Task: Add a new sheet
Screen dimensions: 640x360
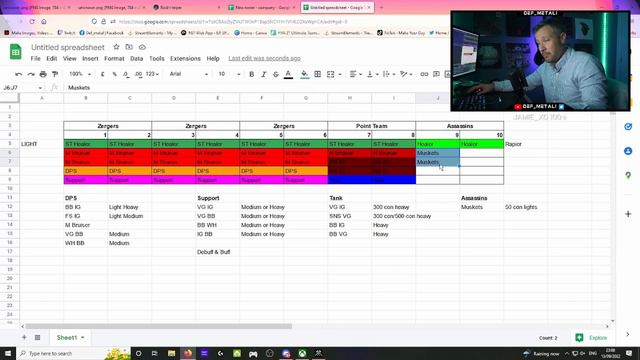Action: tap(24, 338)
